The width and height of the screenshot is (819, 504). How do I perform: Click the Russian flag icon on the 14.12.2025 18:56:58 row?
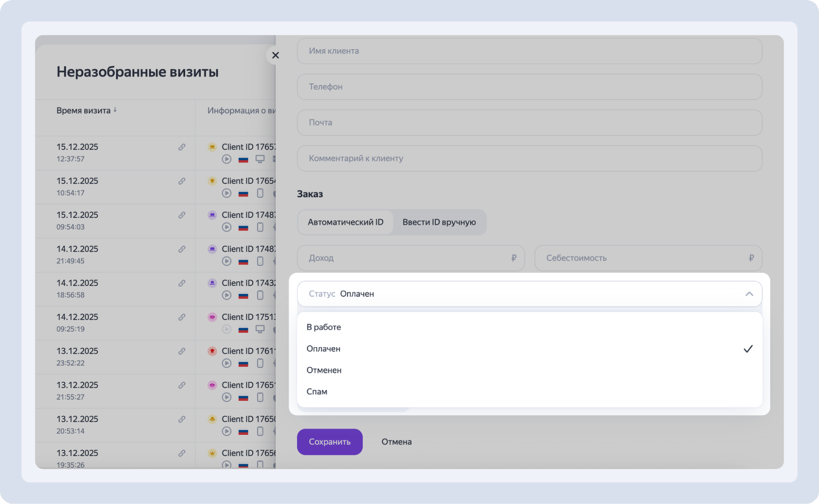point(243,295)
